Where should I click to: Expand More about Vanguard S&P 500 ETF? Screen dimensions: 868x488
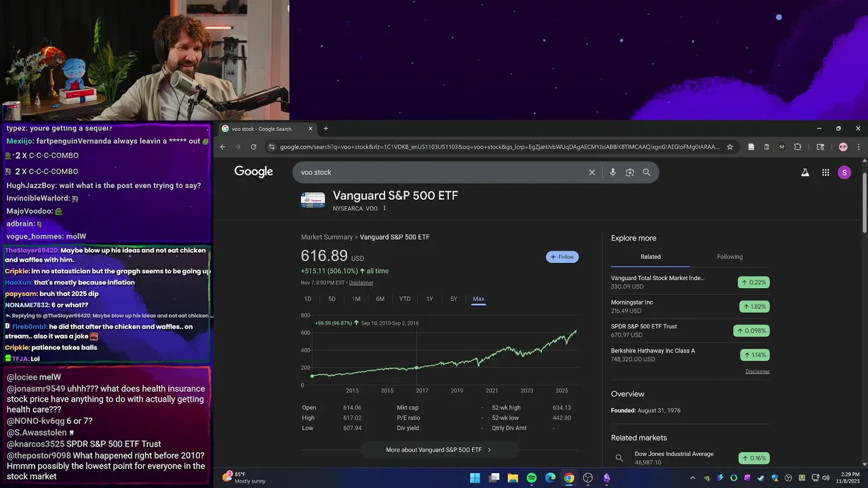[x=439, y=450]
